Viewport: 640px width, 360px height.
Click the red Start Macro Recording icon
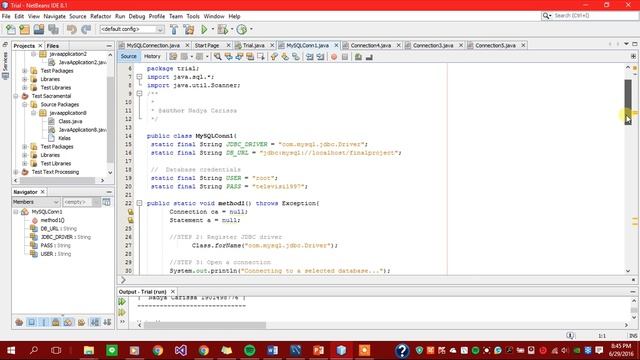coord(334,57)
